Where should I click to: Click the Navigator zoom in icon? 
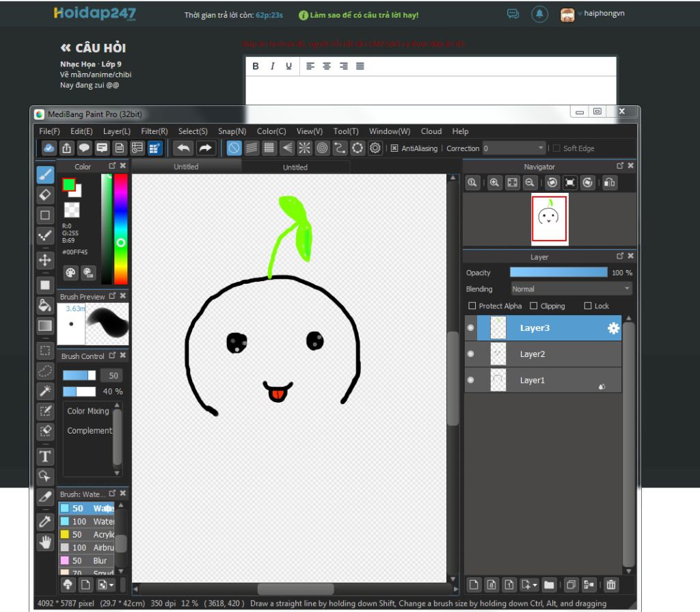click(x=494, y=183)
